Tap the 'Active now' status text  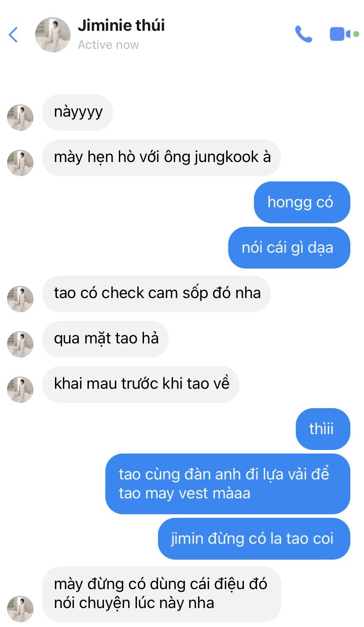tap(108, 45)
